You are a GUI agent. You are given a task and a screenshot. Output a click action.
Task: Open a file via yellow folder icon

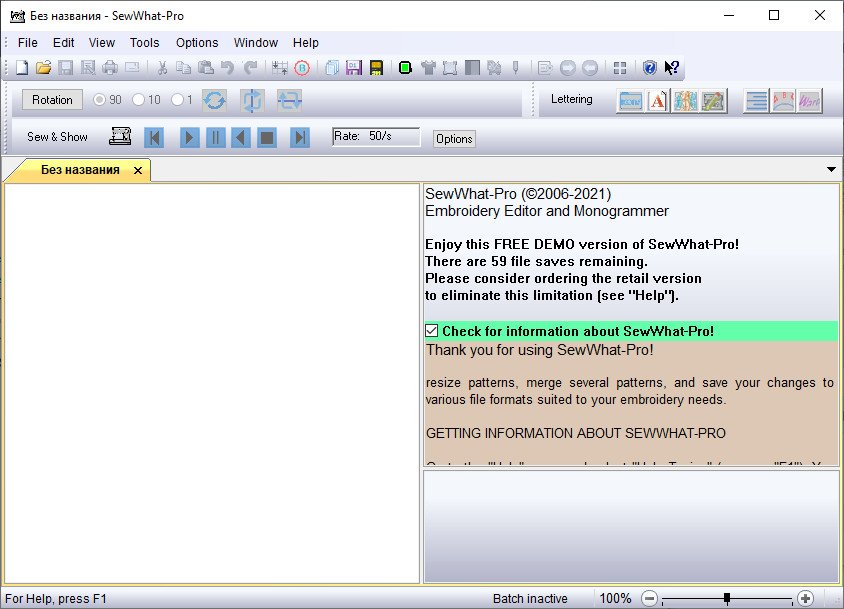(44, 68)
